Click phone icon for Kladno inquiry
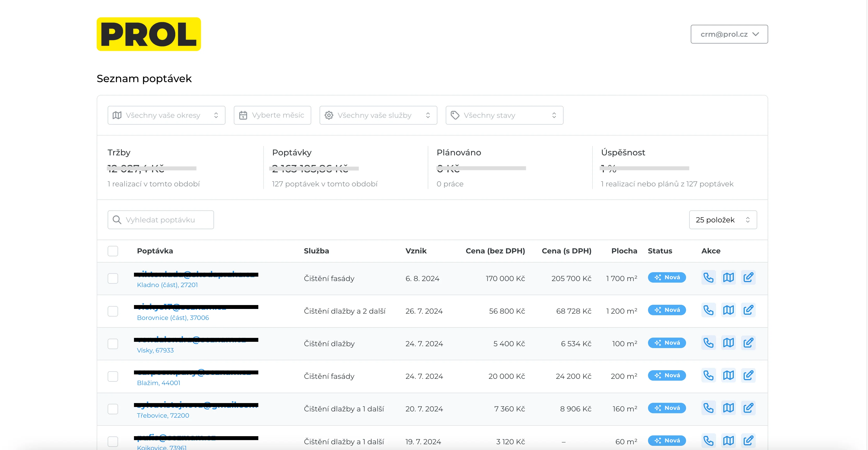The height and width of the screenshot is (450, 868). 708,277
